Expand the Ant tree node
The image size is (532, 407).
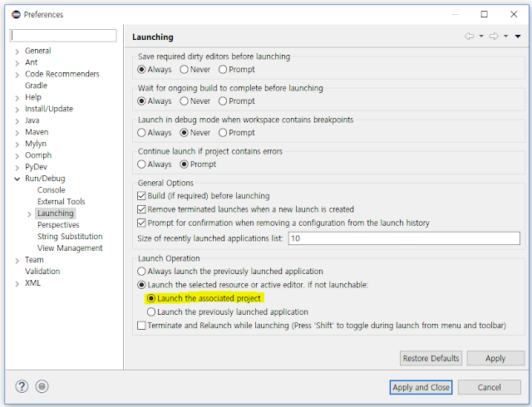tap(17, 63)
